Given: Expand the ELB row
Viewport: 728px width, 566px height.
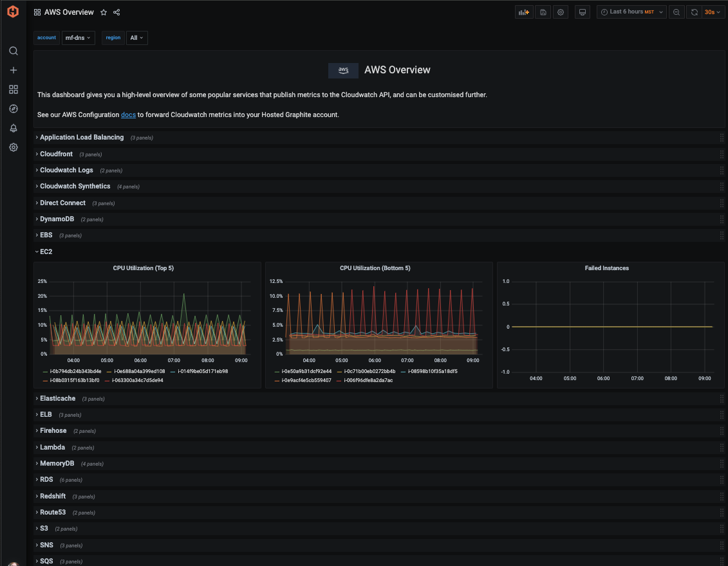Looking at the screenshot, I should tap(46, 414).
